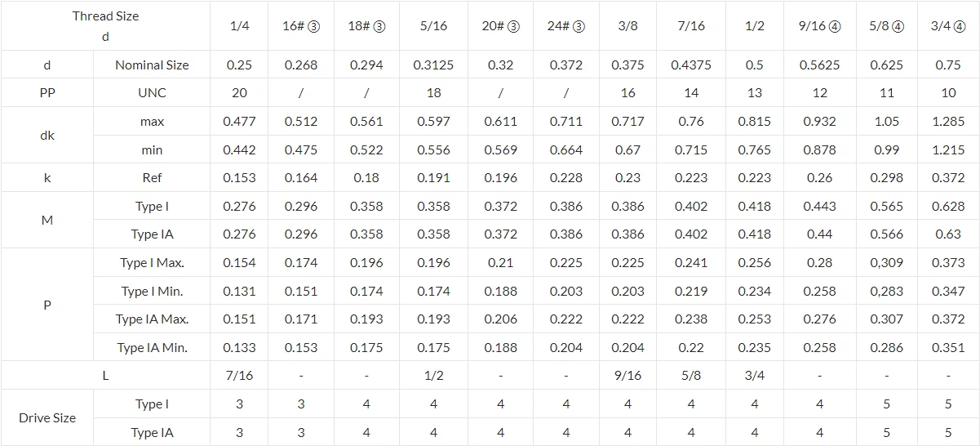The width and height of the screenshot is (980, 446).
Task: Select the 3/4 ④ column header
Action: (948, 26)
